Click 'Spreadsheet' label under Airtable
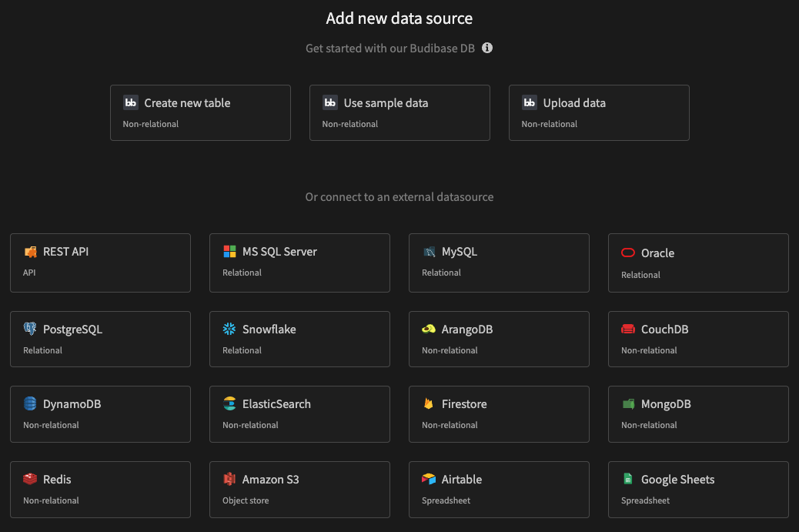Screen dimensions: 799x532 tap(446, 500)
